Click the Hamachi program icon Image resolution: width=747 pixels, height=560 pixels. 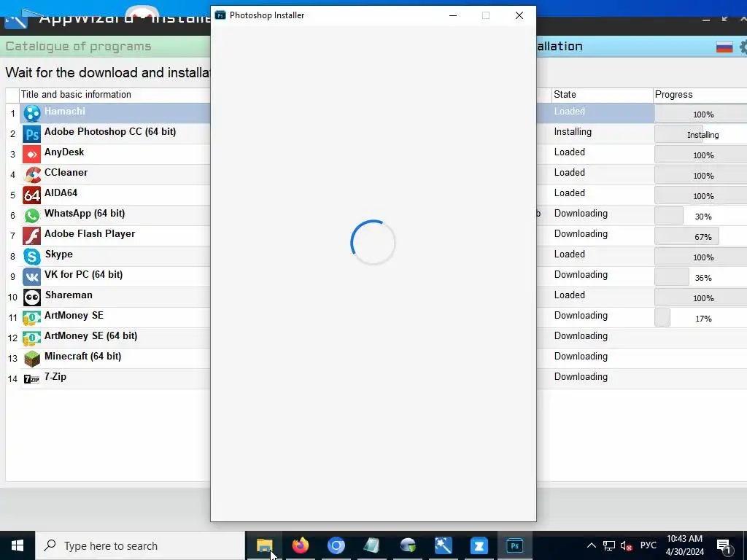pyautogui.click(x=32, y=113)
